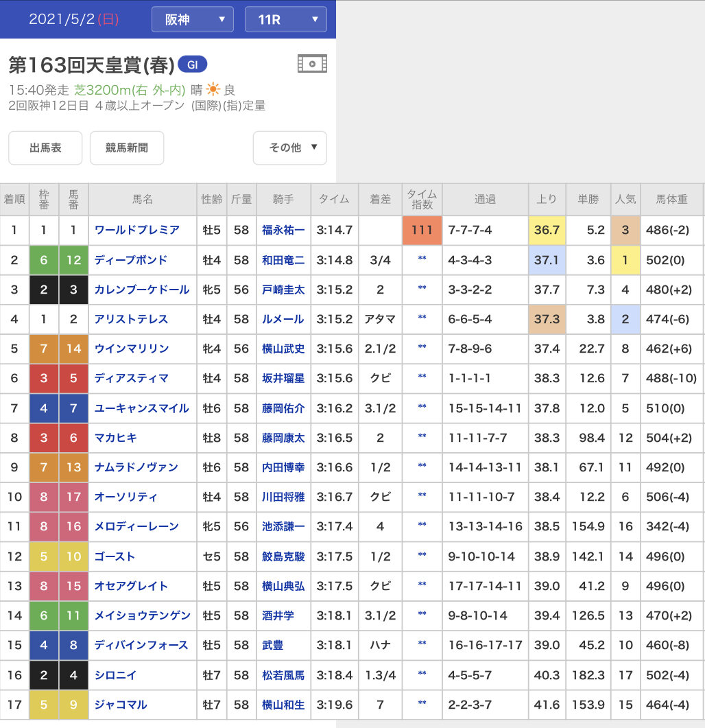The height and width of the screenshot is (728, 705).
Task: Open the 11R race number dropdown
Action: [x=286, y=19]
